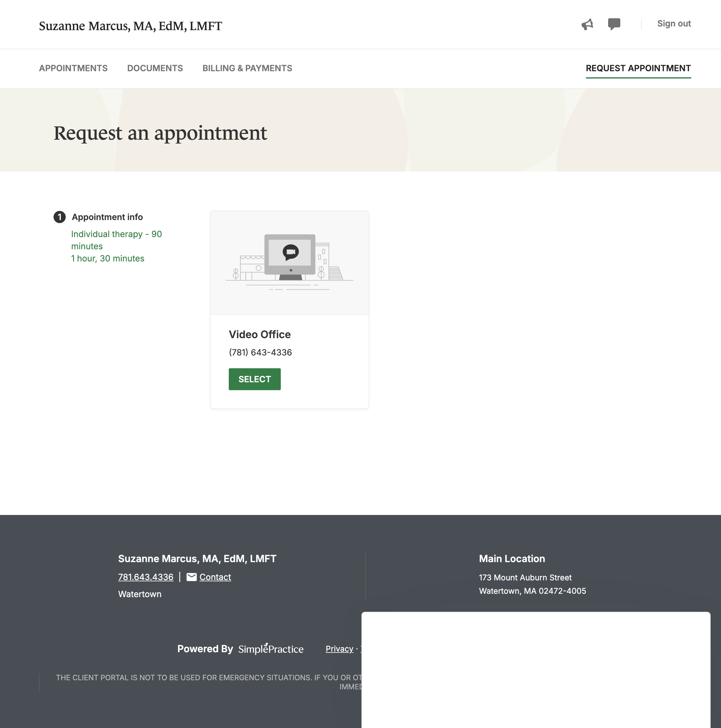
Task: Click the Suzanne Marcus practice name header
Action: [x=130, y=26]
